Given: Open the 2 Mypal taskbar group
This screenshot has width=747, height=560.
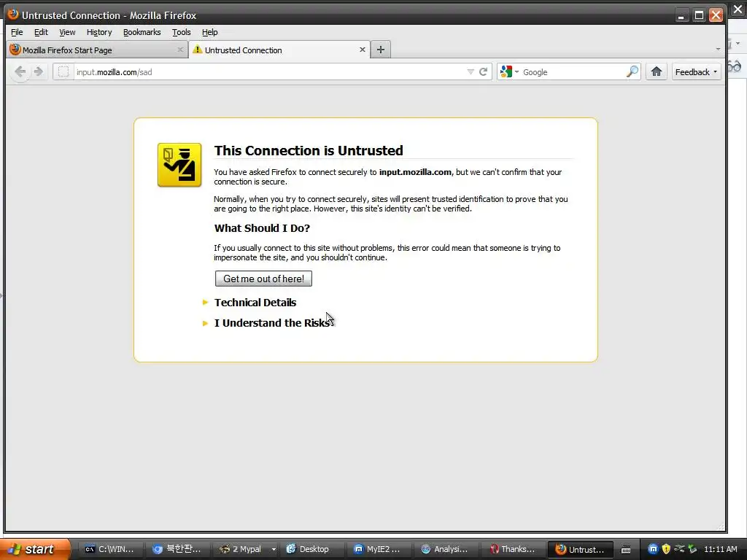Looking at the screenshot, I should point(242,549).
